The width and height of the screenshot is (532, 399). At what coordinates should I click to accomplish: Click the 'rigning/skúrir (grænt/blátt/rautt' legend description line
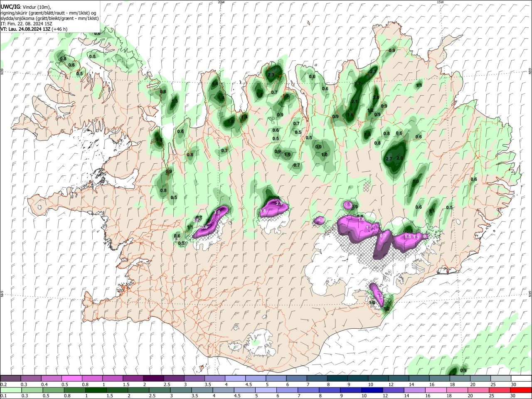[49, 13]
